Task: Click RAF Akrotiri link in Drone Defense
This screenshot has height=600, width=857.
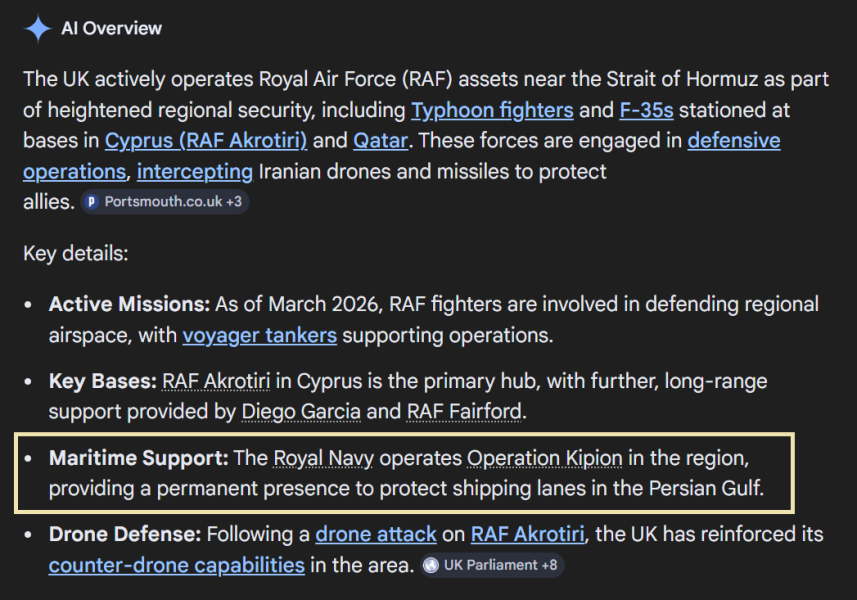Action: coord(528,534)
